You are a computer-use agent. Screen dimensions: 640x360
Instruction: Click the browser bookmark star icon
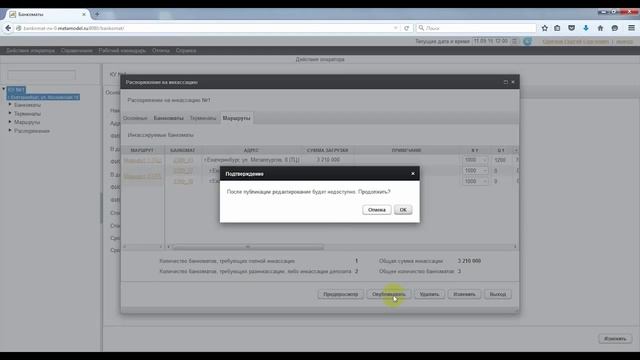click(x=544, y=28)
